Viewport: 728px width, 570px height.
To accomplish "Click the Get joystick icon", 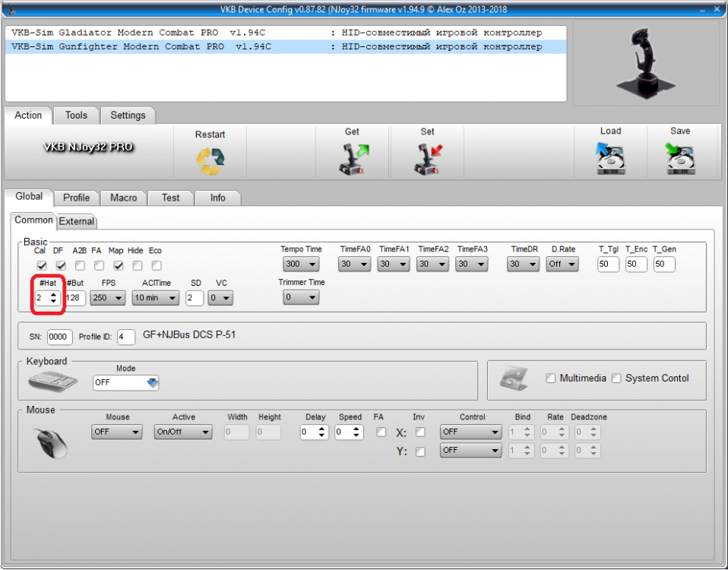I will point(353,159).
